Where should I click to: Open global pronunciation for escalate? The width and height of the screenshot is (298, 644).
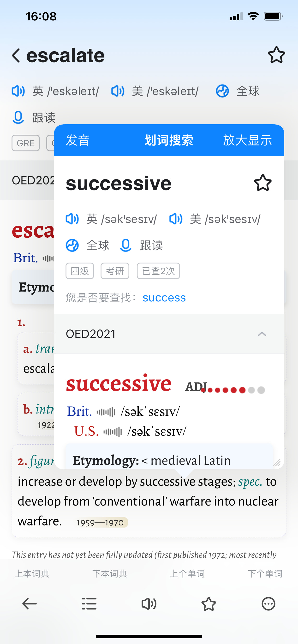tap(222, 91)
